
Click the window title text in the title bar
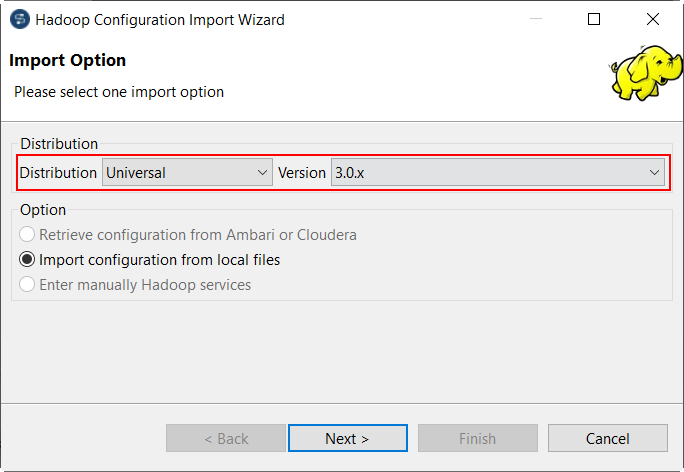tap(160, 19)
